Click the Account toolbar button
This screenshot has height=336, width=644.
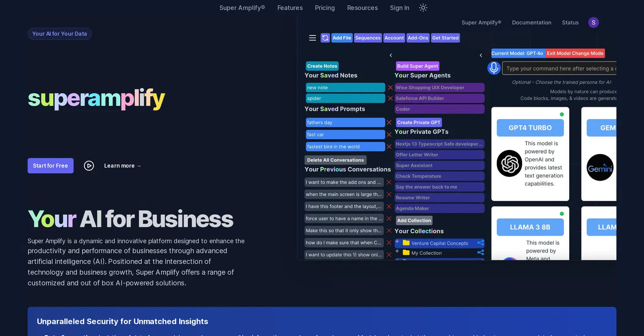[394, 38]
